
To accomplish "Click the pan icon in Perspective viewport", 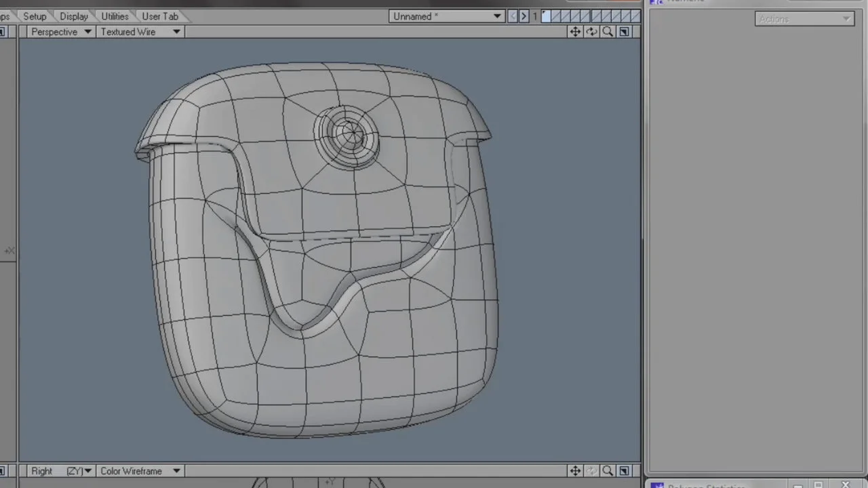I will (x=575, y=32).
